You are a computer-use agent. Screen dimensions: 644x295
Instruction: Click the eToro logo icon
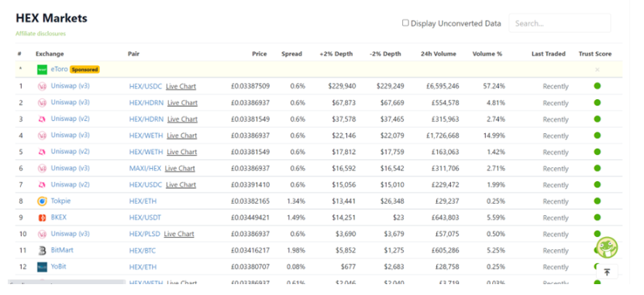pos(42,70)
